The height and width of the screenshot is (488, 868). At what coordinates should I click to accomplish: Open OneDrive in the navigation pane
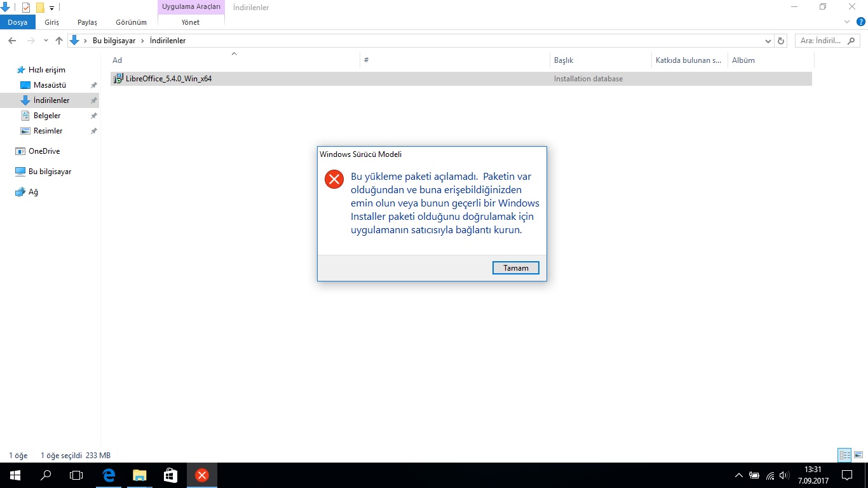44,151
